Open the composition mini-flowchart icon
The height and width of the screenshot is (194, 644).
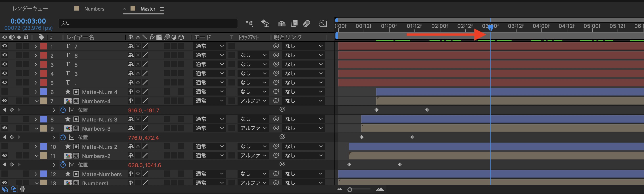(x=249, y=24)
